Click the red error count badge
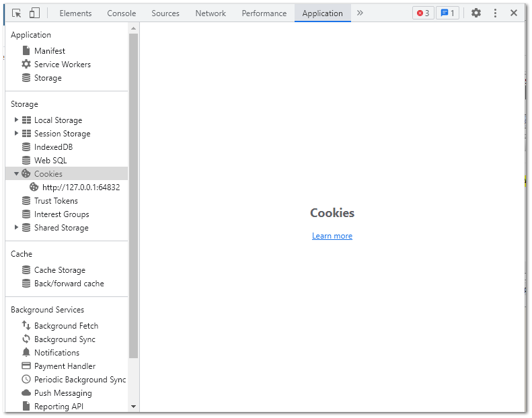 [x=423, y=13]
